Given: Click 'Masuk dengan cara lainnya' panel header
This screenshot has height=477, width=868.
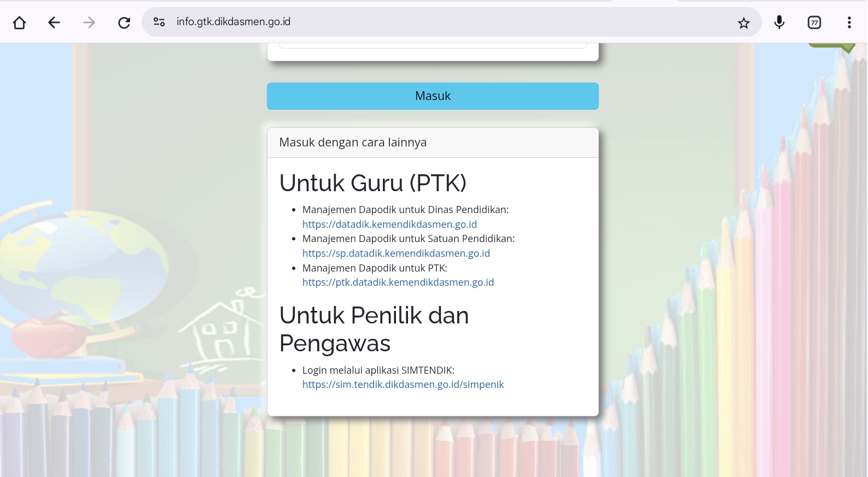Looking at the screenshot, I should [x=433, y=143].
